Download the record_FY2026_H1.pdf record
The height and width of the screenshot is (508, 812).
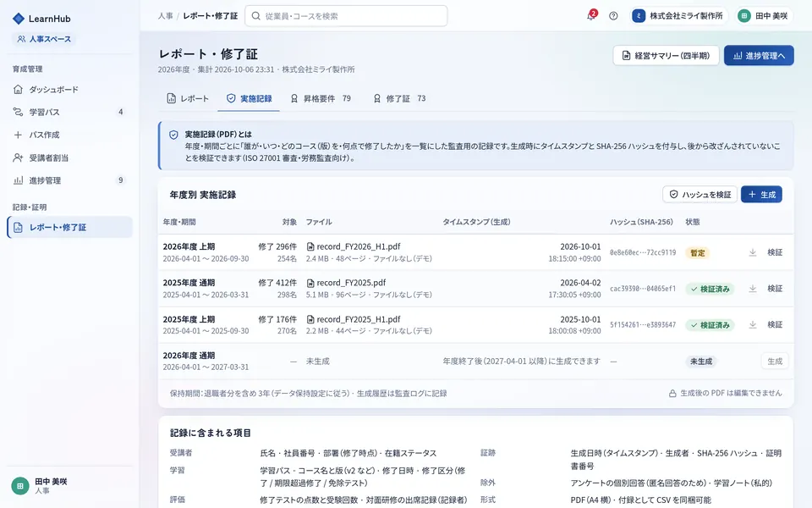[x=753, y=252]
